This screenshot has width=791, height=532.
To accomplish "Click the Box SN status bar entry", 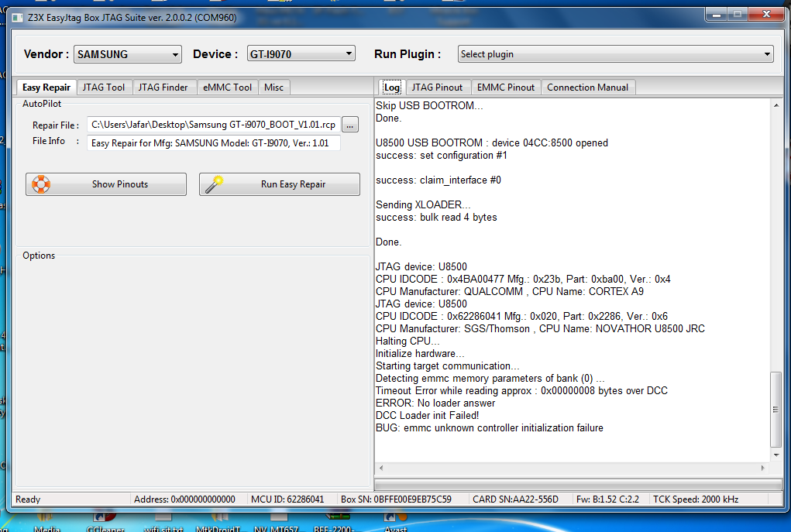I will (x=396, y=499).
